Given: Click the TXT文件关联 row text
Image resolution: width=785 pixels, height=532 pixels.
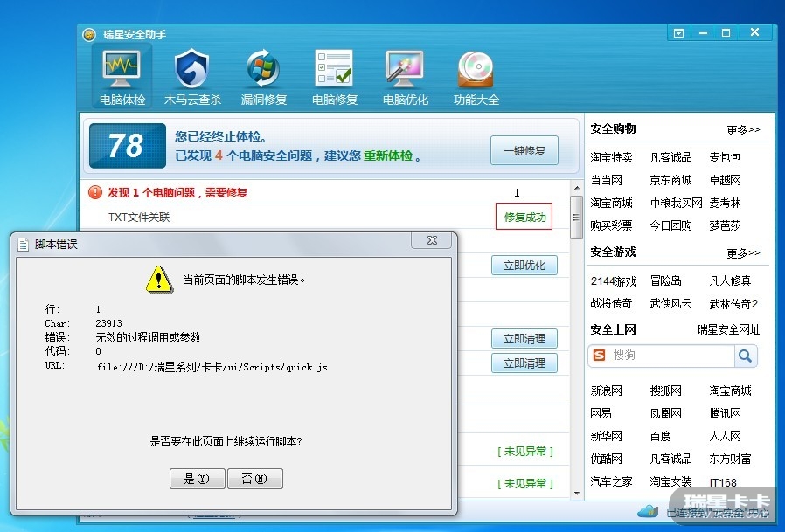Looking at the screenshot, I should pos(139,218).
